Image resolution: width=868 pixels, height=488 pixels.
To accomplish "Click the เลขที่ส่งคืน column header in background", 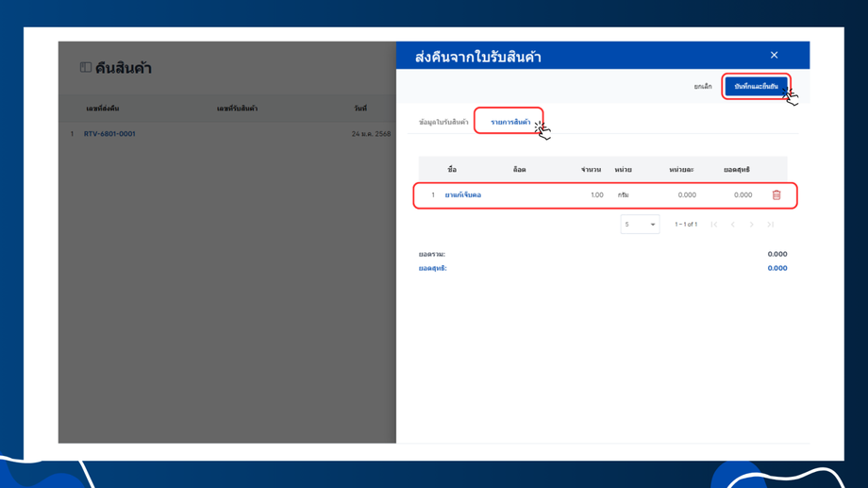I will [x=103, y=109].
